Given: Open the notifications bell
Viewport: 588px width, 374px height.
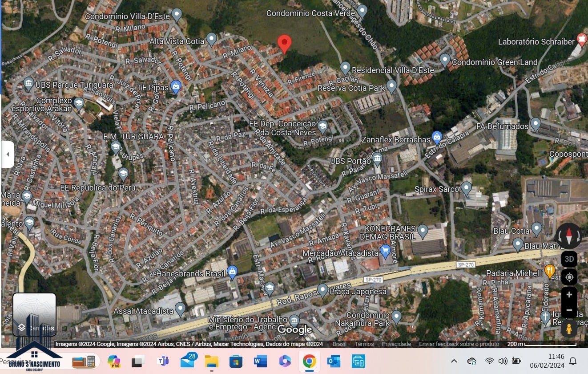Looking at the screenshot, I should (x=573, y=361).
